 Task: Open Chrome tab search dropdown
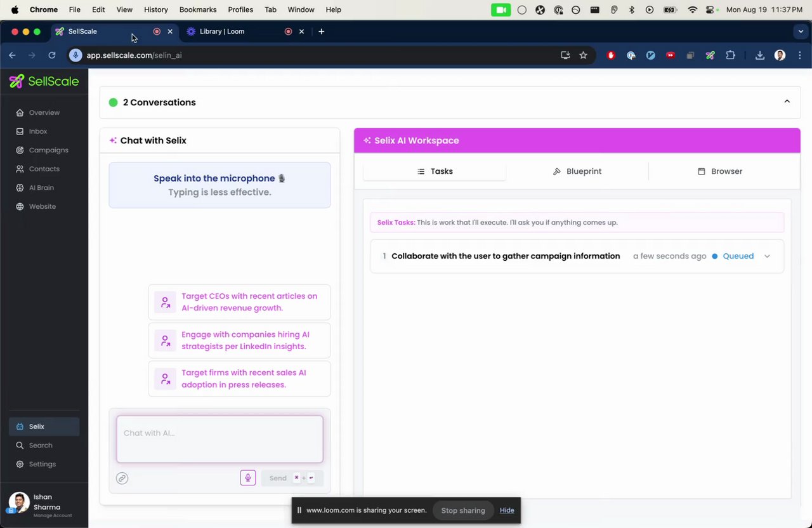point(801,31)
